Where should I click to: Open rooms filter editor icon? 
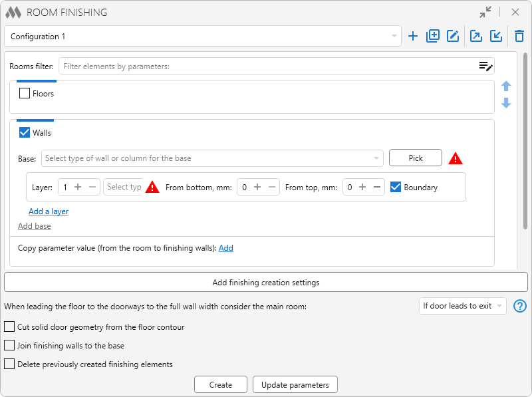click(485, 66)
